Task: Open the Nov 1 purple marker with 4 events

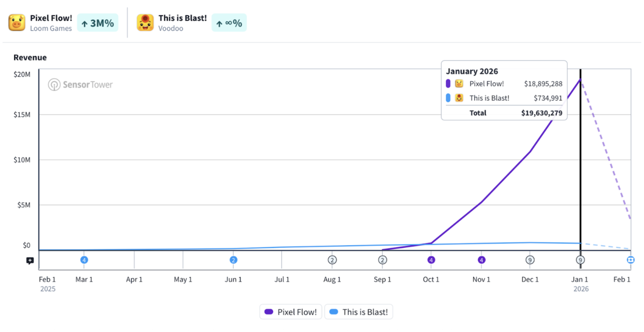Action: click(481, 260)
